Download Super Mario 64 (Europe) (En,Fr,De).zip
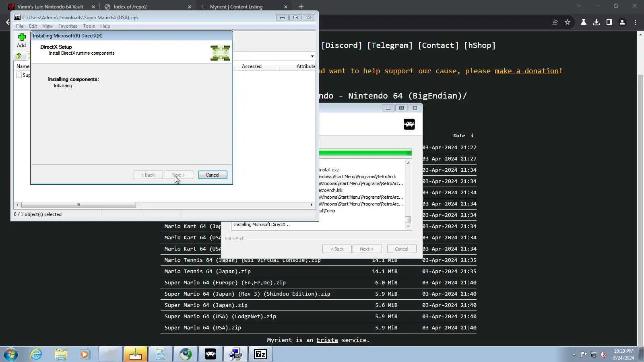This screenshot has height=362, width=644. coord(225,283)
